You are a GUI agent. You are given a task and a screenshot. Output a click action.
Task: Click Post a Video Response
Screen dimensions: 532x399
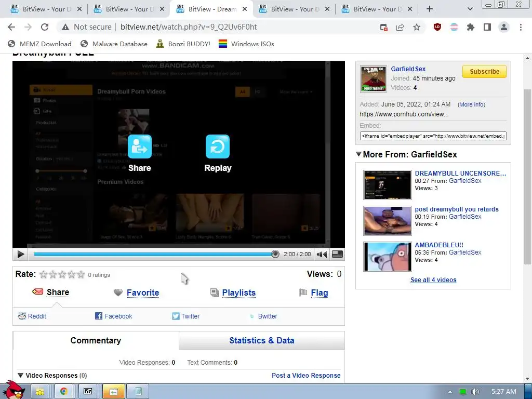pyautogui.click(x=306, y=375)
